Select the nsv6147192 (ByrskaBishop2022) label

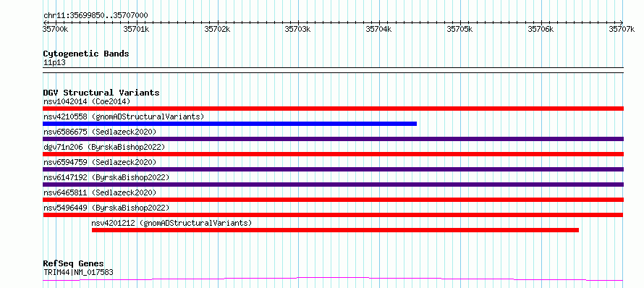[106, 177]
